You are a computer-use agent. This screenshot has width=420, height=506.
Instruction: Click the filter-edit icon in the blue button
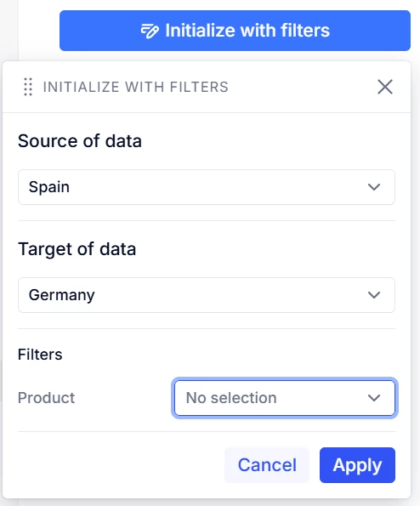click(x=150, y=31)
